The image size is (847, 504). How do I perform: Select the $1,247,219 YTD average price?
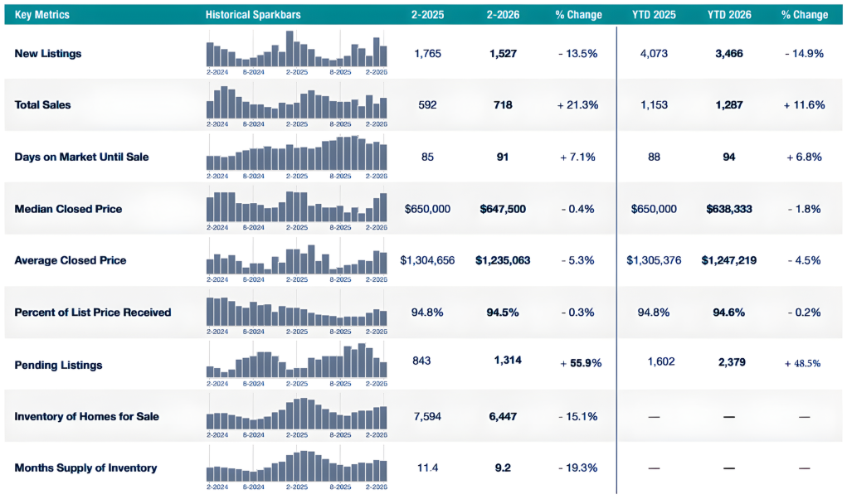(729, 260)
